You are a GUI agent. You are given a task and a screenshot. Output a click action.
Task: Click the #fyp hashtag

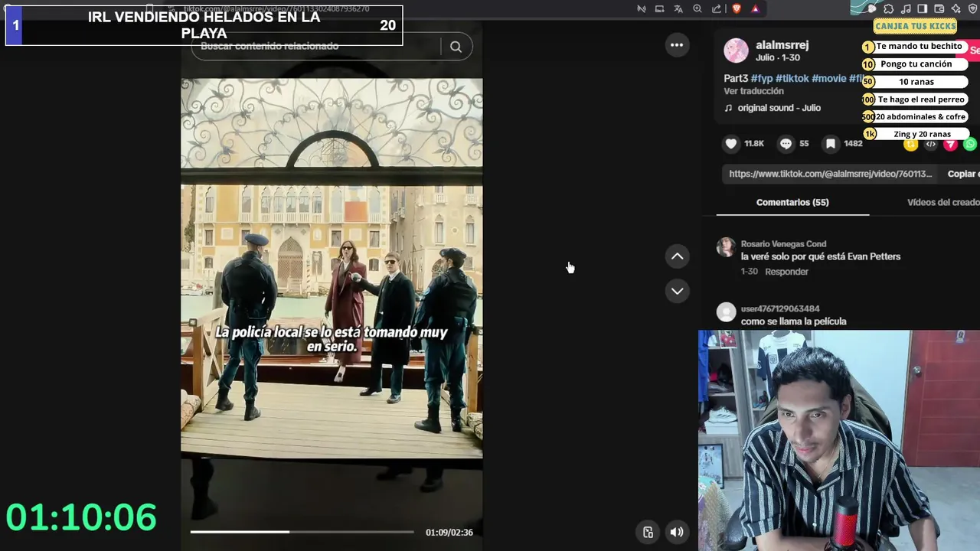(762, 78)
